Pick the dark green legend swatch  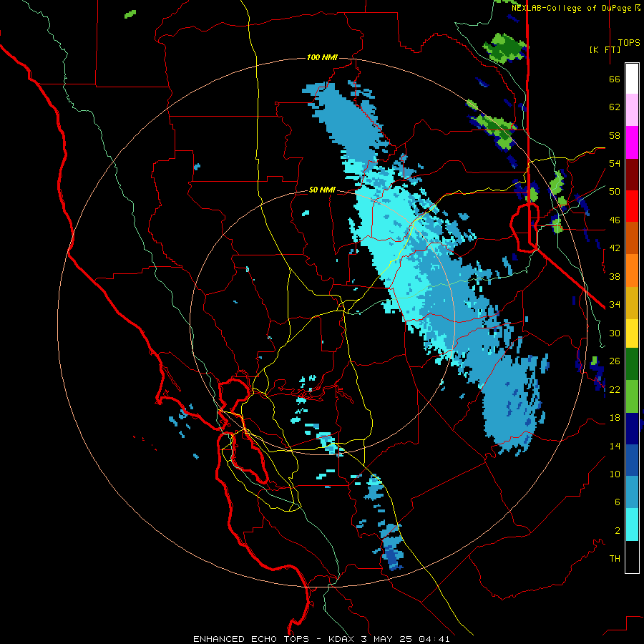pyautogui.click(x=632, y=364)
